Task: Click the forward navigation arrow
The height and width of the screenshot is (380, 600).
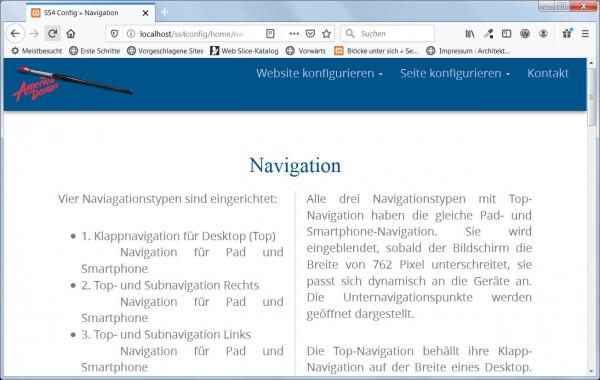Action: (34, 34)
